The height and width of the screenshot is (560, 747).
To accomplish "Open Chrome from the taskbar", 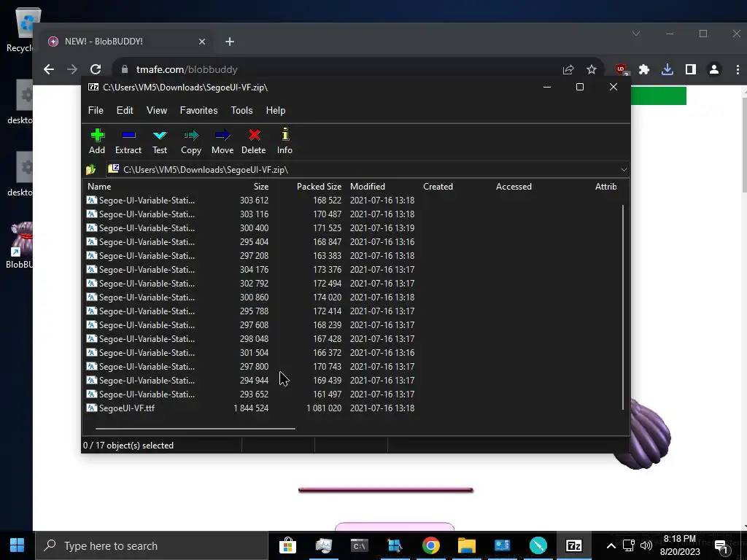I will [430, 545].
